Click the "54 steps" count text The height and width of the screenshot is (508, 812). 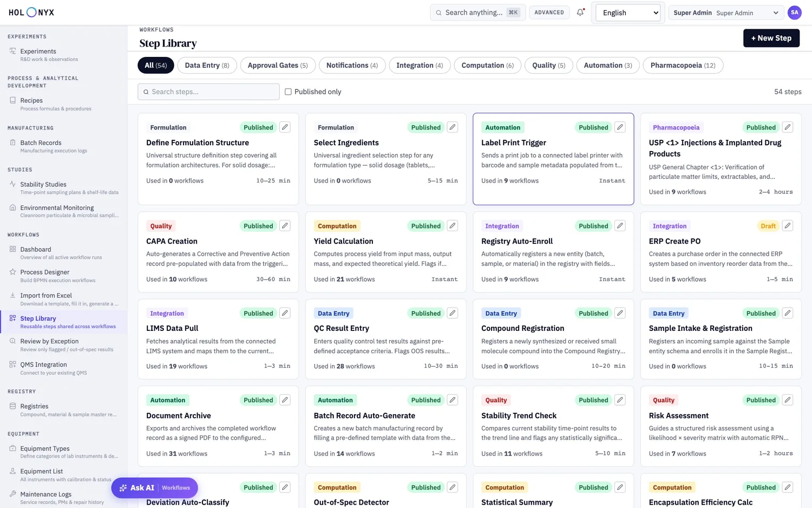coord(788,92)
